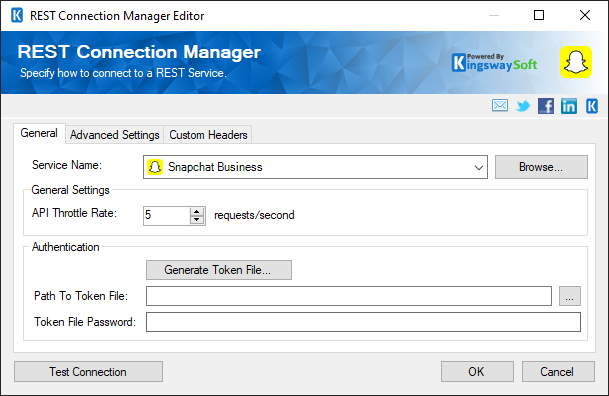Image resolution: width=609 pixels, height=396 pixels.
Task: Close the REST Connection Manager Editor window
Action: 585,15
